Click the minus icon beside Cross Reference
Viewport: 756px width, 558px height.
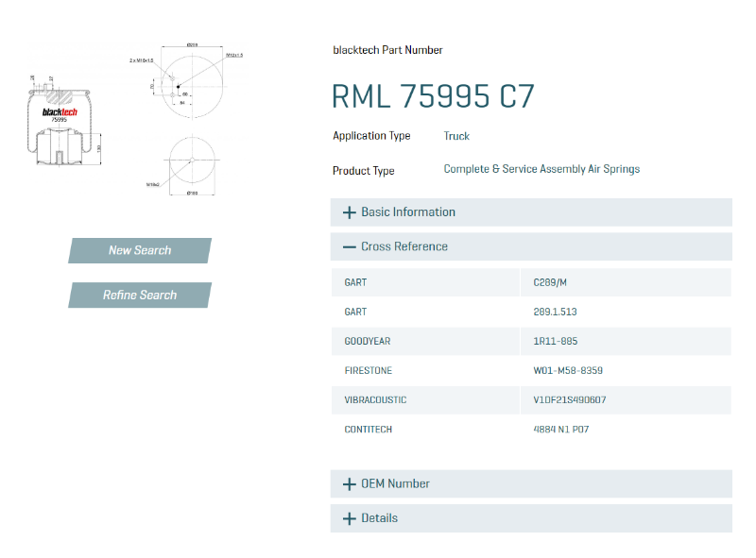pyautogui.click(x=349, y=247)
